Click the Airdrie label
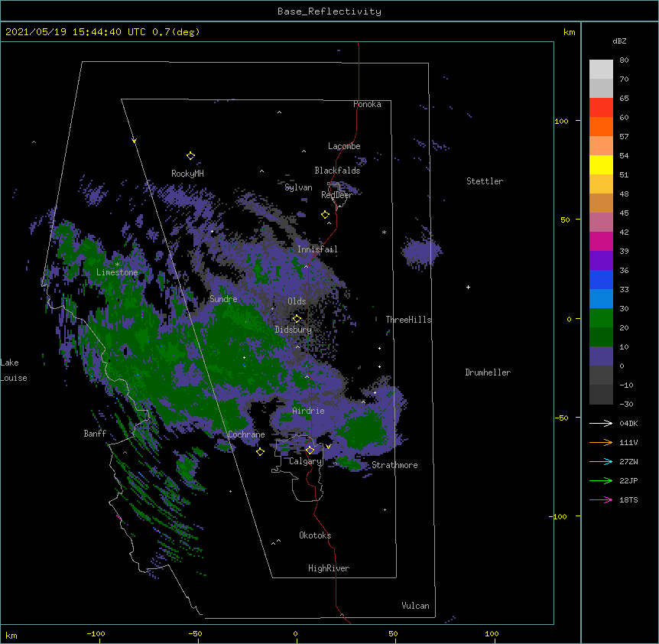 [309, 411]
